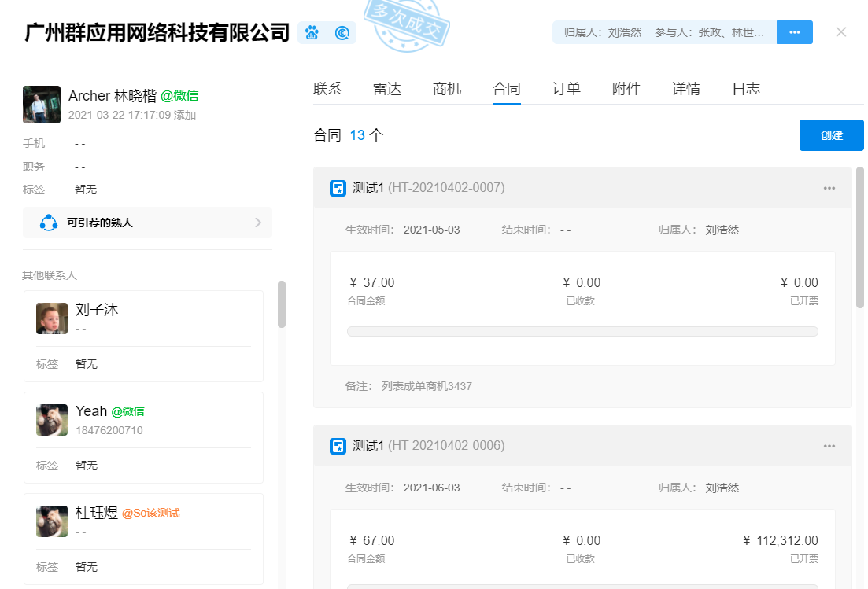Go to the 日志 tab
Image resolution: width=868 pixels, height=589 pixels.
pos(746,89)
